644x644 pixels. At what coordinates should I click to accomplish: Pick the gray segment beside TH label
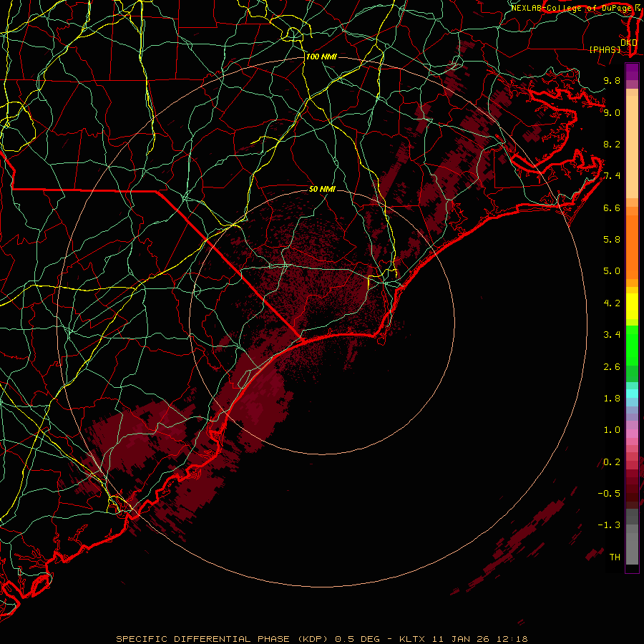[632, 549]
